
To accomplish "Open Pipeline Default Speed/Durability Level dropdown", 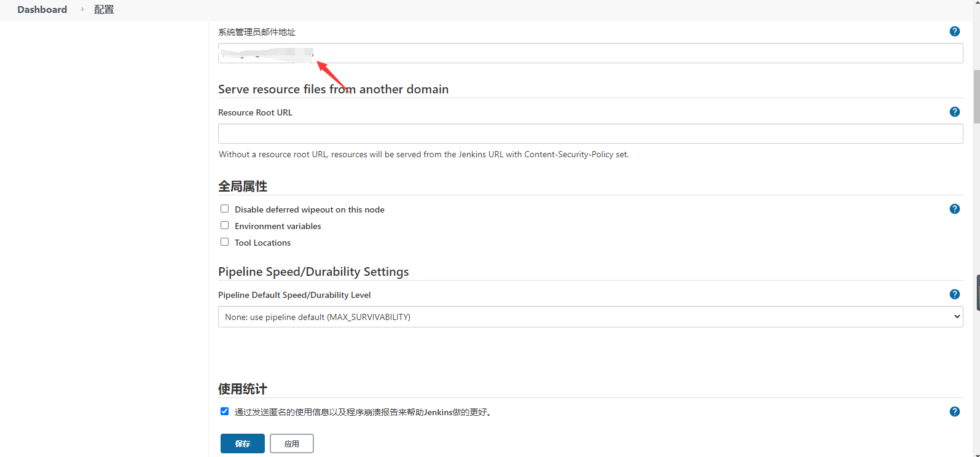I will [590, 317].
